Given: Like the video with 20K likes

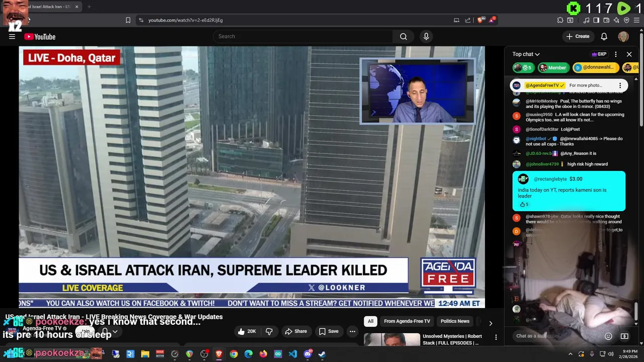Looking at the screenshot, I should (247, 331).
